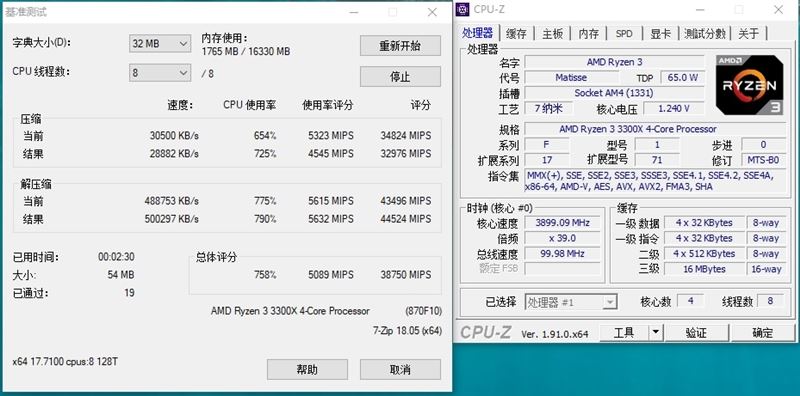Click the 验证 button in CPU-Z
Viewport: 800px width, 396px height.
[696, 333]
